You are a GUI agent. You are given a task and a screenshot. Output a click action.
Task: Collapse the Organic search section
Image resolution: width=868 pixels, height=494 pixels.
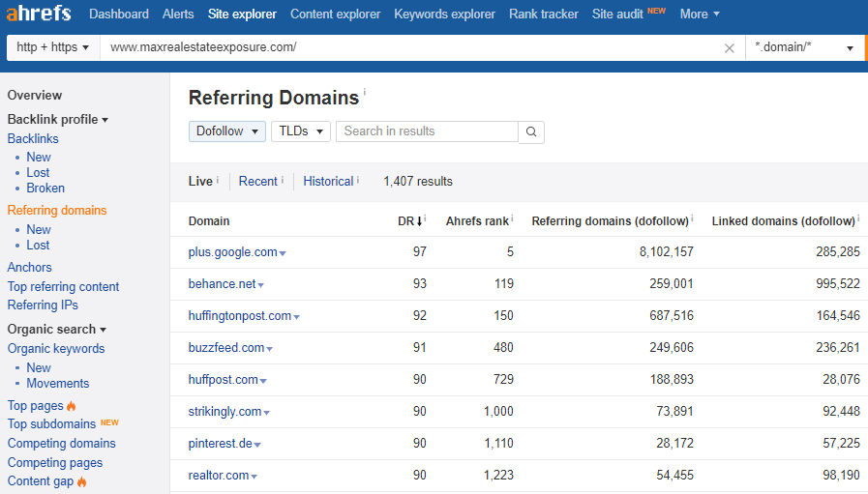coord(56,329)
